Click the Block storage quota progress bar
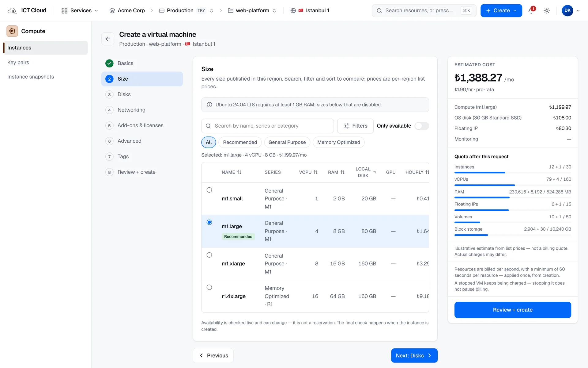The width and height of the screenshot is (588, 368). tap(513, 235)
